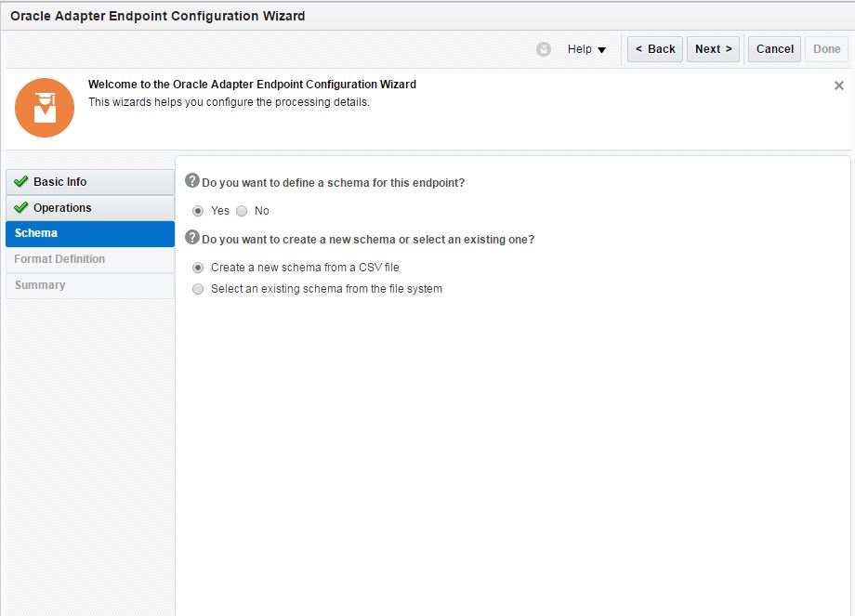This screenshot has width=855, height=616.
Task: Open the Schema step tab
Action: point(36,233)
